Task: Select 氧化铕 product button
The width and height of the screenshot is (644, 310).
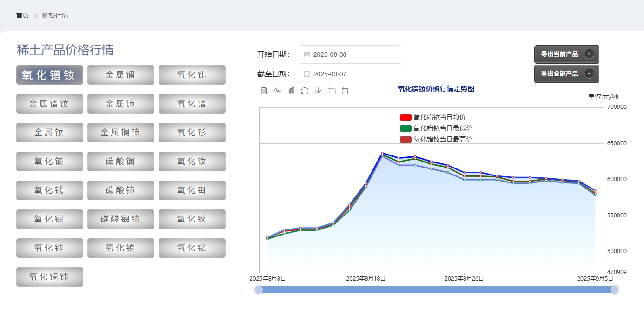Action: [121, 248]
